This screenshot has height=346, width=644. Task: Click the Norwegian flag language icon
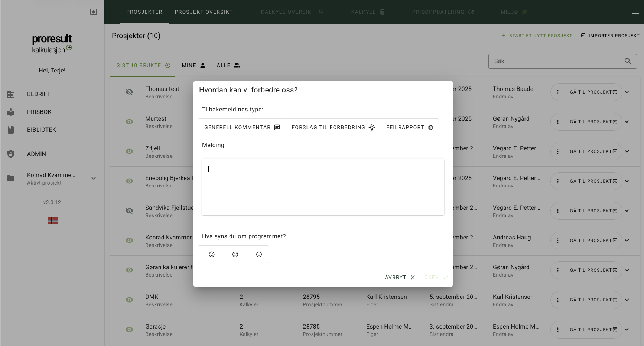point(52,221)
